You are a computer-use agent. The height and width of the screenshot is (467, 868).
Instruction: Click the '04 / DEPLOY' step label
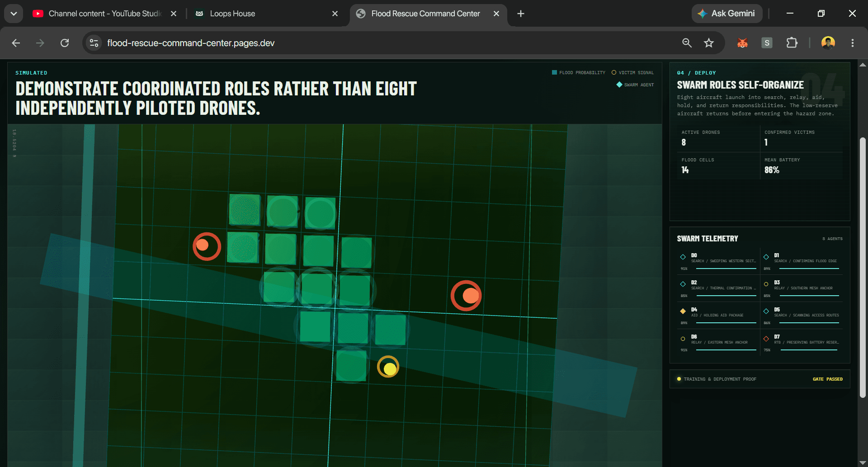point(696,73)
